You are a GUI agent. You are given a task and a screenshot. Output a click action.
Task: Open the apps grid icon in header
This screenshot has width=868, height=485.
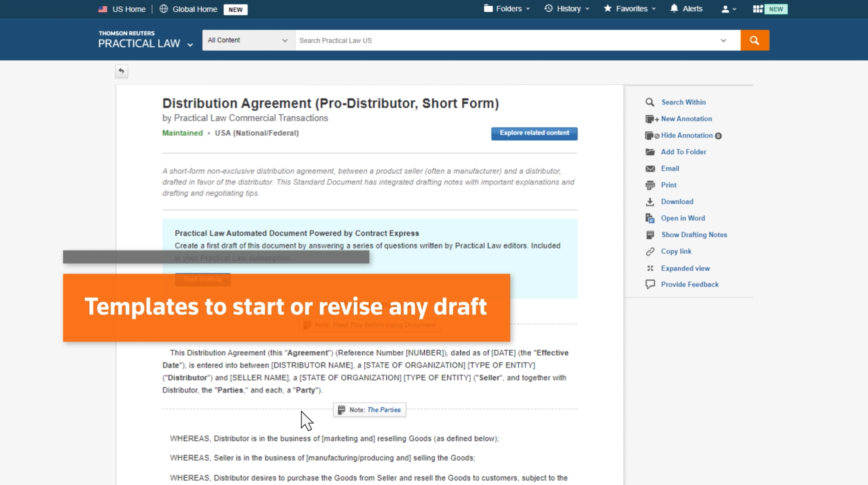point(757,9)
